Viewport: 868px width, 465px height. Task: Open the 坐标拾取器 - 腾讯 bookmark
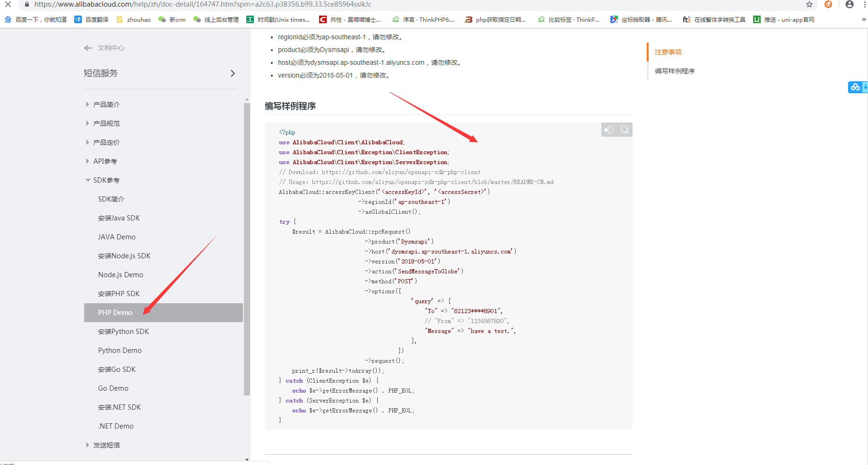coord(641,19)
